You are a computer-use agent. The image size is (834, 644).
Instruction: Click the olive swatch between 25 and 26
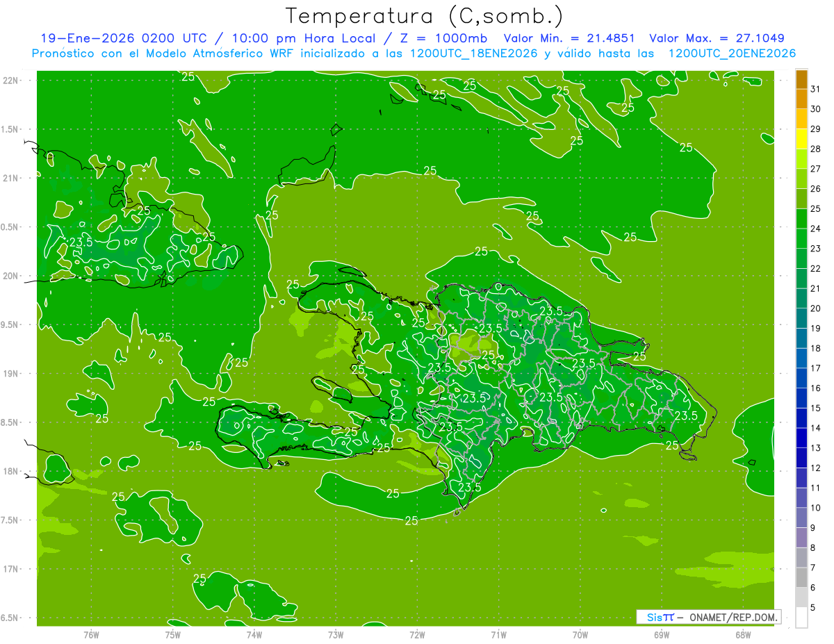801,199
